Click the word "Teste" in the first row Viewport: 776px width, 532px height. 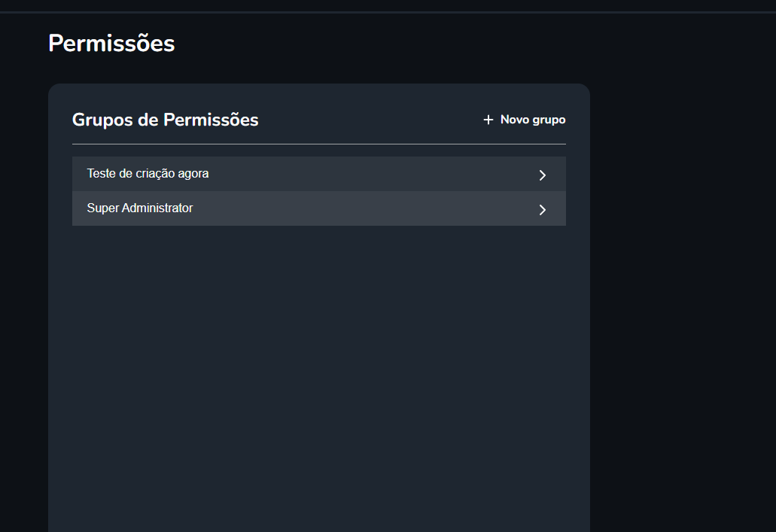102,174
